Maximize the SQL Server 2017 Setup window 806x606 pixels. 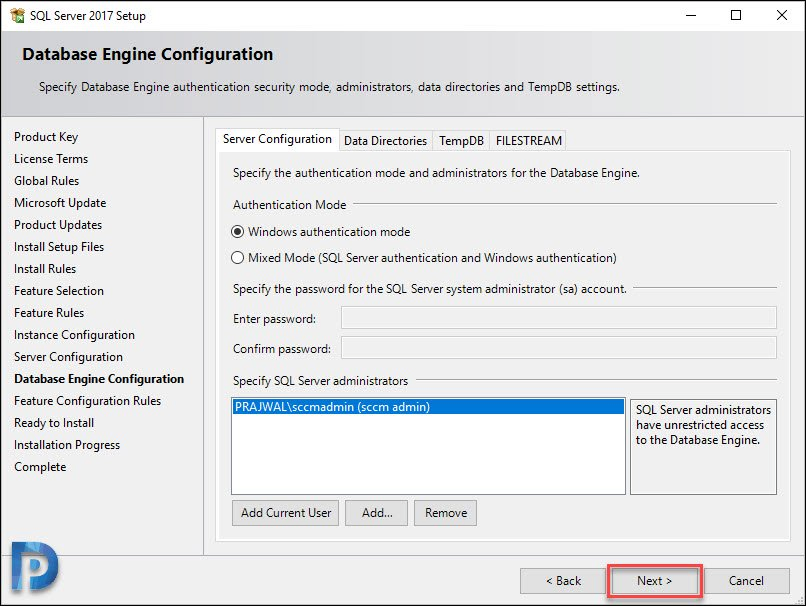(x=736, y=15)
